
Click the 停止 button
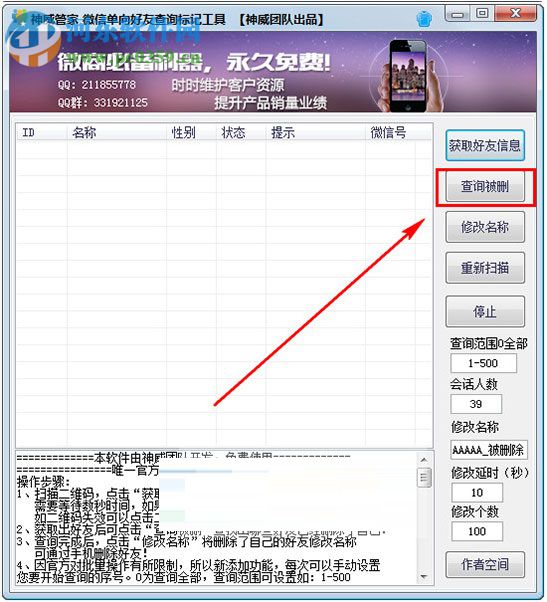tap(485, 312)
